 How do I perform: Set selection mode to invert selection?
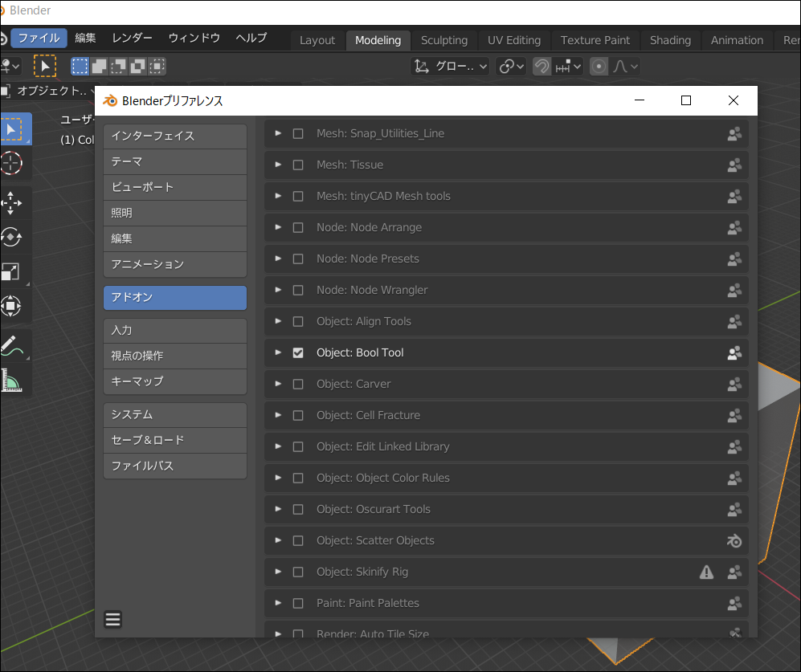tap(138, 67)
